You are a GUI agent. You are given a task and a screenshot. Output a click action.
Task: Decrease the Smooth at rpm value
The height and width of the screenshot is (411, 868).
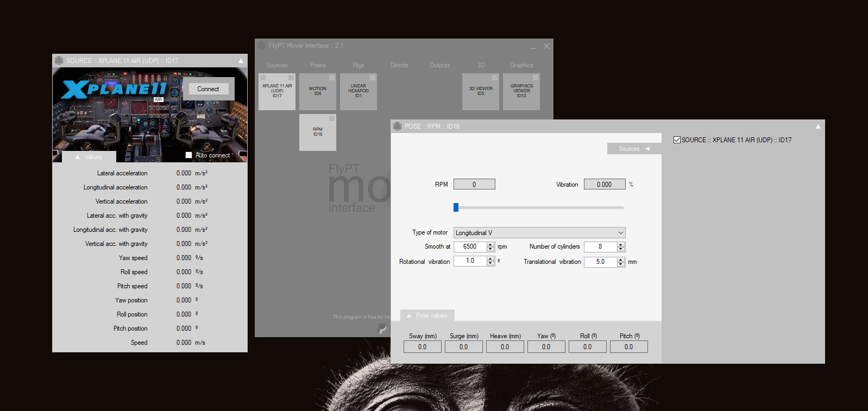tap(490, 249)
